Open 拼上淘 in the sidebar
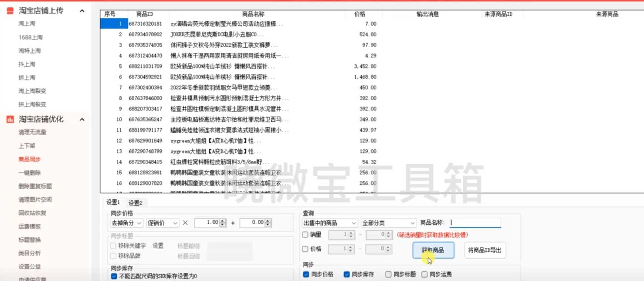644x281 pixels. (27, 78)
